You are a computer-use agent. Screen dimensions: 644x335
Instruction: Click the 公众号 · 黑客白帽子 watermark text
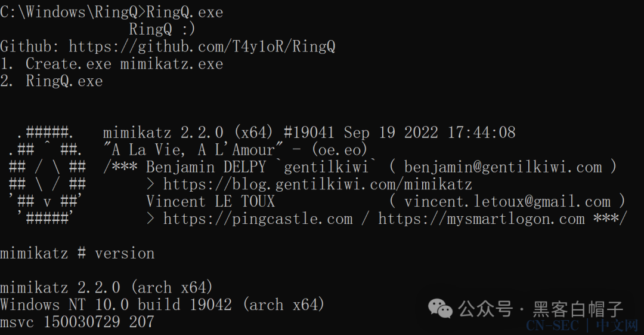coord(541,309)
